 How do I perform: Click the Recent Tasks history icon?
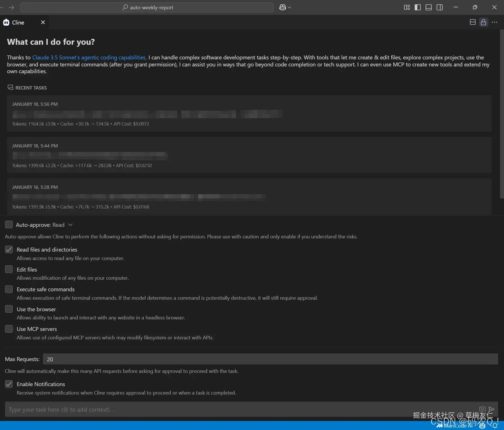pos(10,88)
